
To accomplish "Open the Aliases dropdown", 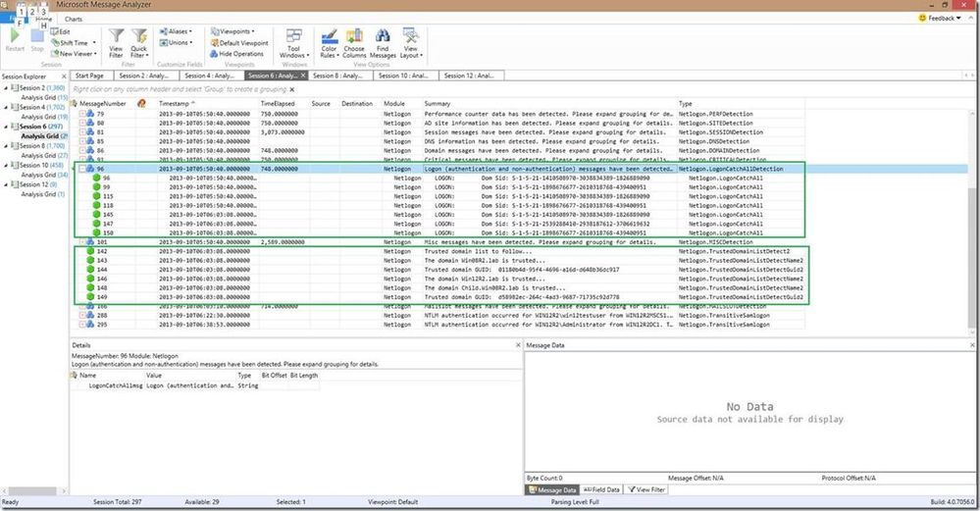I will pos(176,31).
